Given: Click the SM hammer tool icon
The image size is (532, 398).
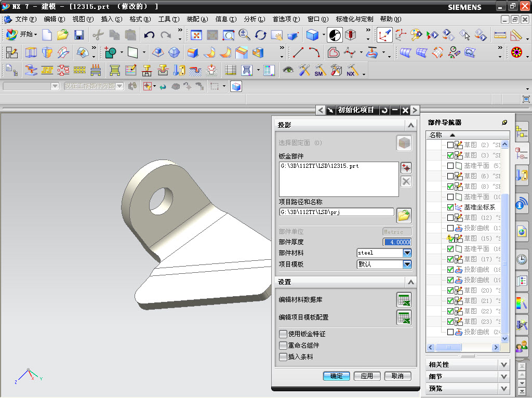Looking at the screenshot, I should tap(320, 70).
